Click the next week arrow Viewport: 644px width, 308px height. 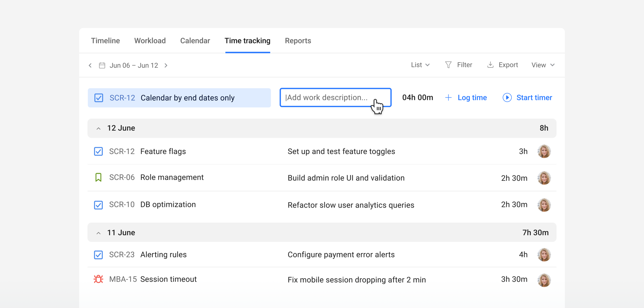(x=166, y=65)
